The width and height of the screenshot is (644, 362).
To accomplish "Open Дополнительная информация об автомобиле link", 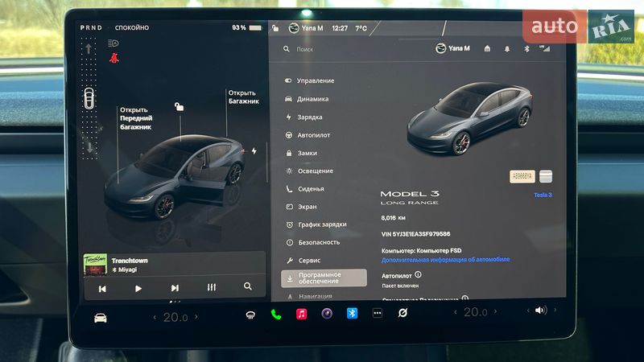I will click(x=446, y=260).
